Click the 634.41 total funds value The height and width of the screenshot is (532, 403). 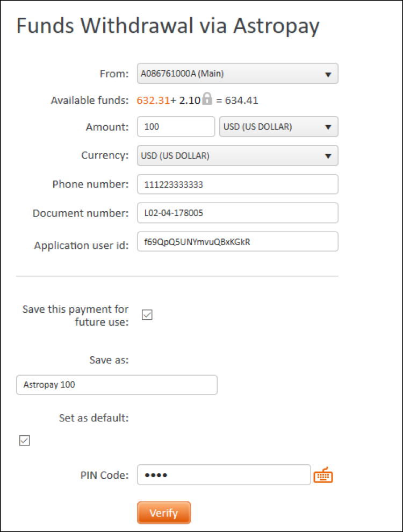click(241, 100)
